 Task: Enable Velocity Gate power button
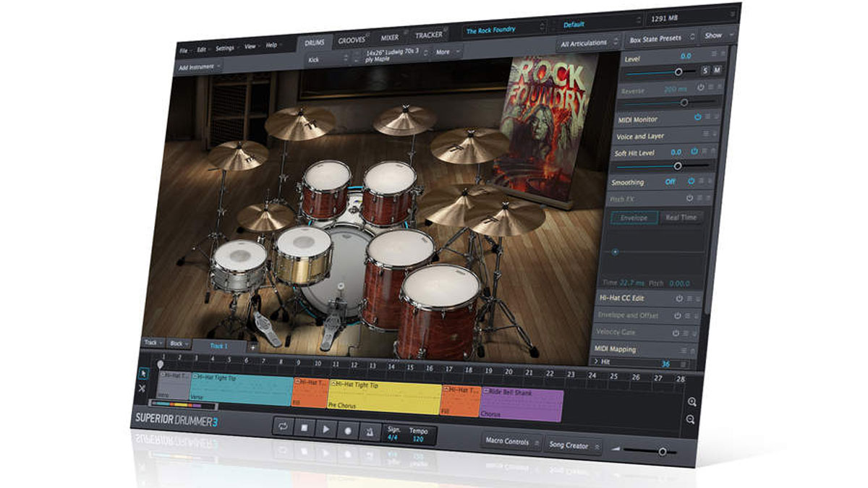[675, 333]
